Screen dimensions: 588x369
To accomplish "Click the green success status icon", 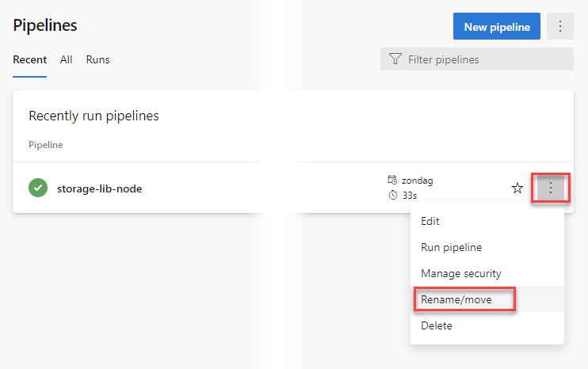I will pyautogui.click(x=38, y=188).
